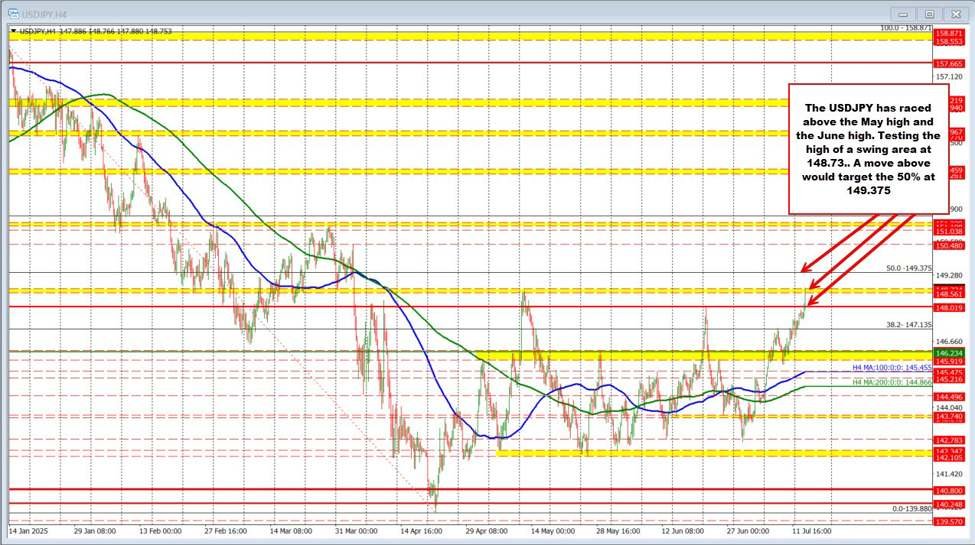
Task: Click the red 157.665 price tag
Action: point(948,62)
